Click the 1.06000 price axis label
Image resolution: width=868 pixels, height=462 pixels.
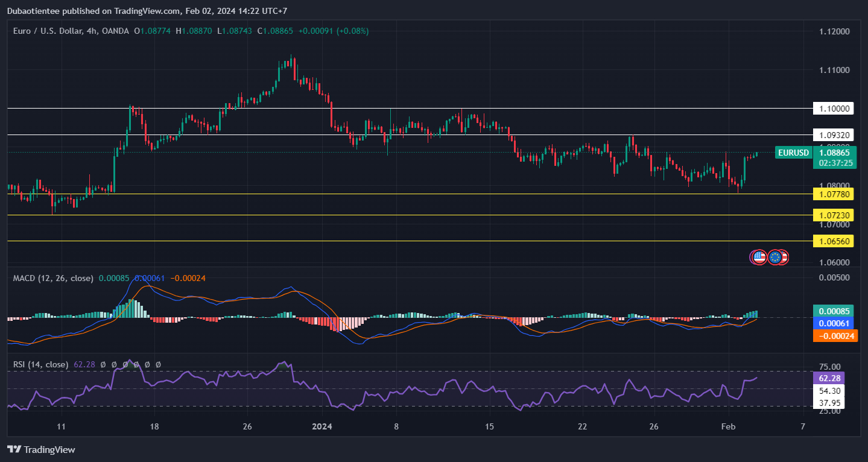pyautogui.click(x=834, y=263)
